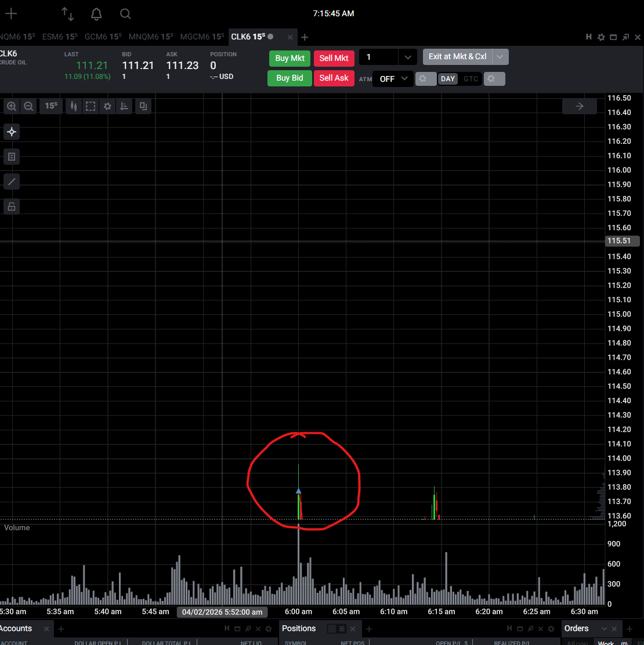
Task: Click the order quantity field showing 1
Action: [379, 57]
